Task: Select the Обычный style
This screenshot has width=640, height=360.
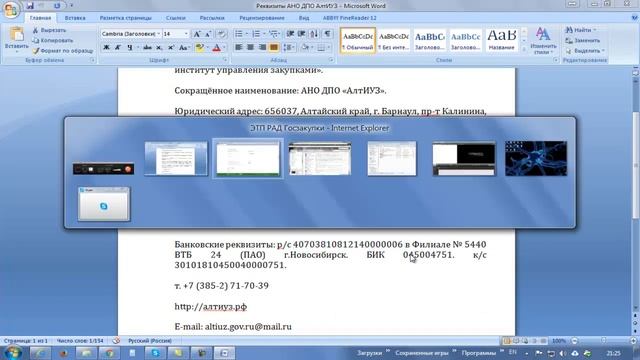Action: (x=358, y=40)
